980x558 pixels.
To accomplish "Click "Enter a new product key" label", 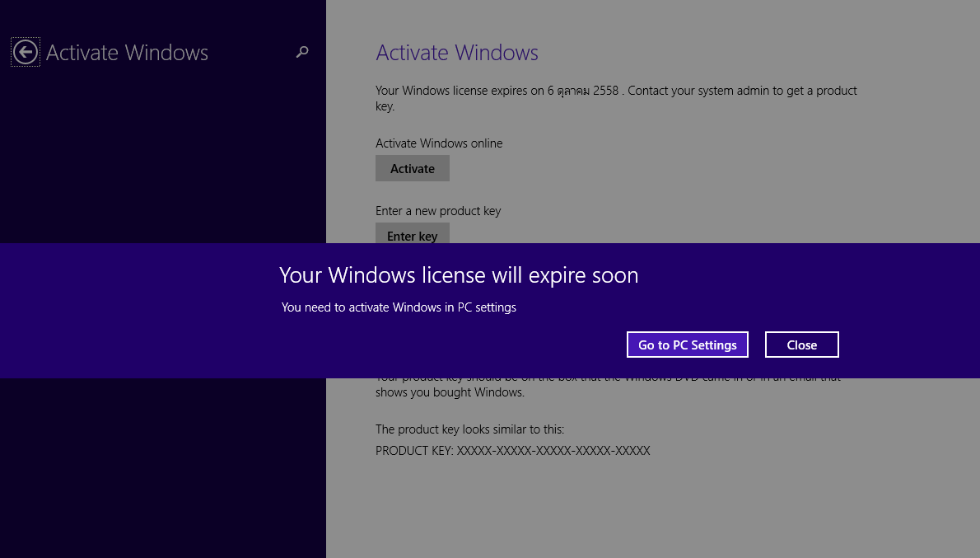I will coord(438,211).
